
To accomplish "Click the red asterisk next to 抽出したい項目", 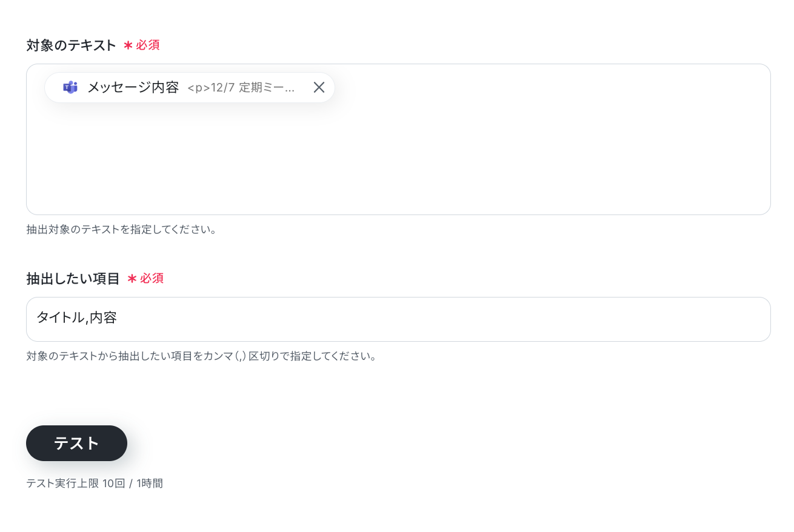I will 132,279.
